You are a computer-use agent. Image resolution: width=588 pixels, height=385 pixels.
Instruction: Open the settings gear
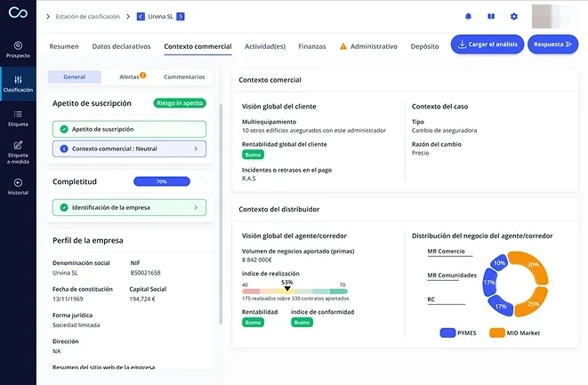pyautogui.click(x=514, y=17)
